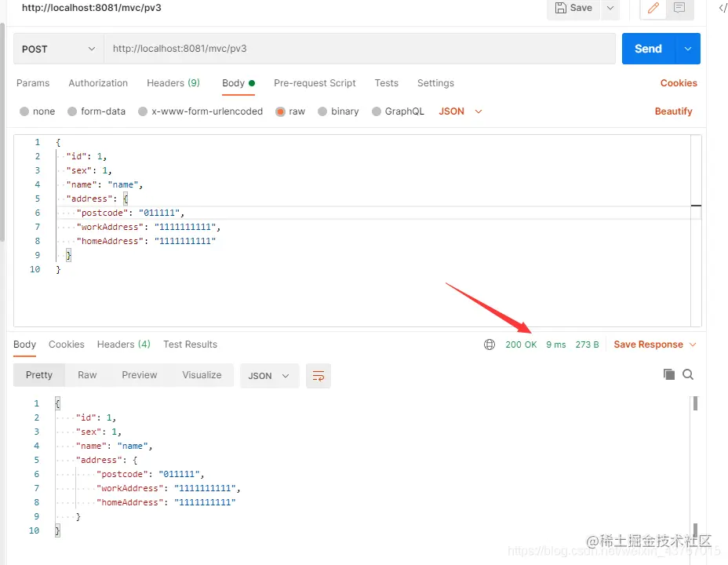Open the Test Results tab
Viewport: 728px width, 565px height.
190,344
